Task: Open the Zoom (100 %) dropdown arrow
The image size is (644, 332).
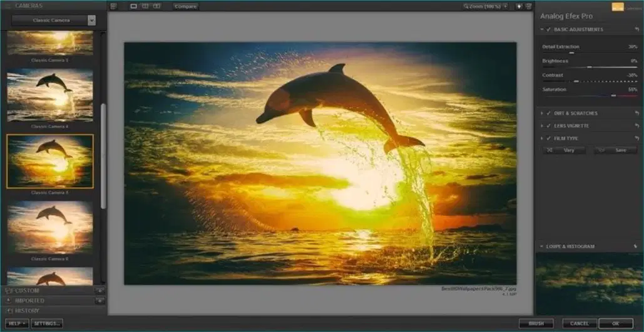Action: (x=505, y=6)
